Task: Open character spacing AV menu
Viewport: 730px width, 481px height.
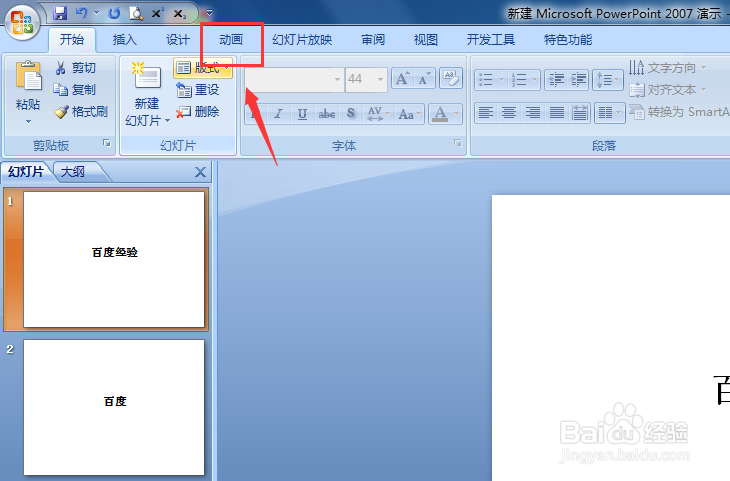Action: point(378,114)
